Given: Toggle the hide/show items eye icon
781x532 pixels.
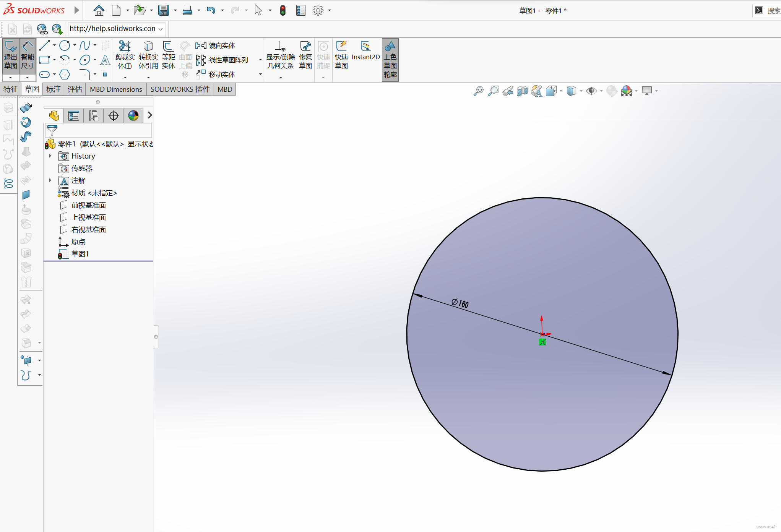Looking at the screenshot, I should (x=591, y=91).
